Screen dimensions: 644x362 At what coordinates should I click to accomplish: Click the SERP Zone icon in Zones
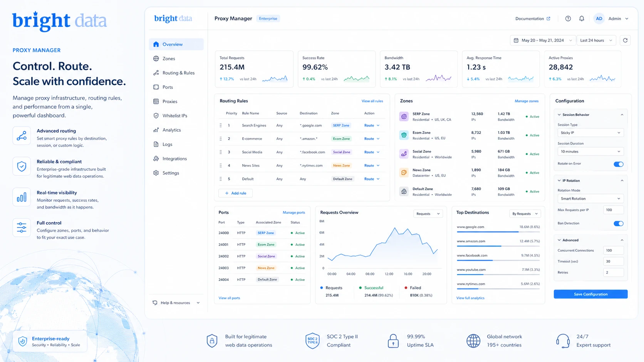[404, 116]
